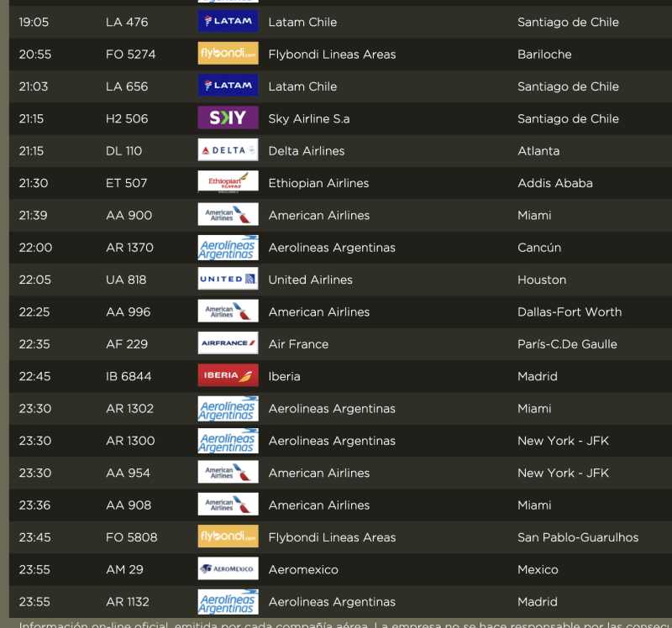Image resolution: width=672 pixels, height=628 pixels.
Task: Click the American Airlines logo for AA 900
Action: 228,214
